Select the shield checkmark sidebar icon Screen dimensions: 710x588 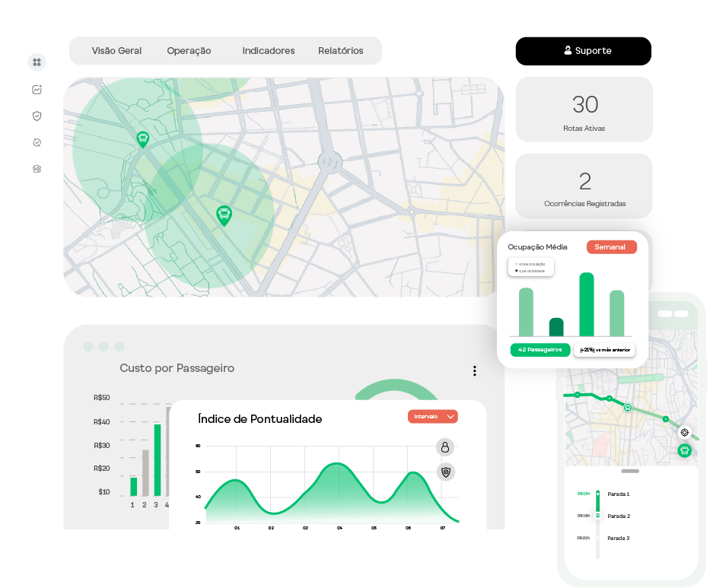click(x=37, y=116)
